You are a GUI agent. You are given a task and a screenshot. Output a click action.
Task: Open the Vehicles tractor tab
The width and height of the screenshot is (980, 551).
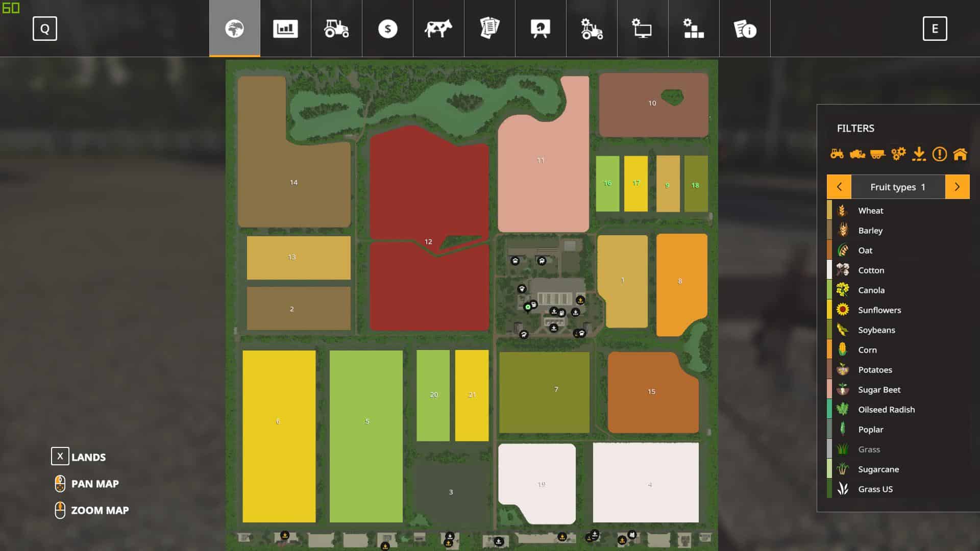pyautogui.click(x=336, y=29)
